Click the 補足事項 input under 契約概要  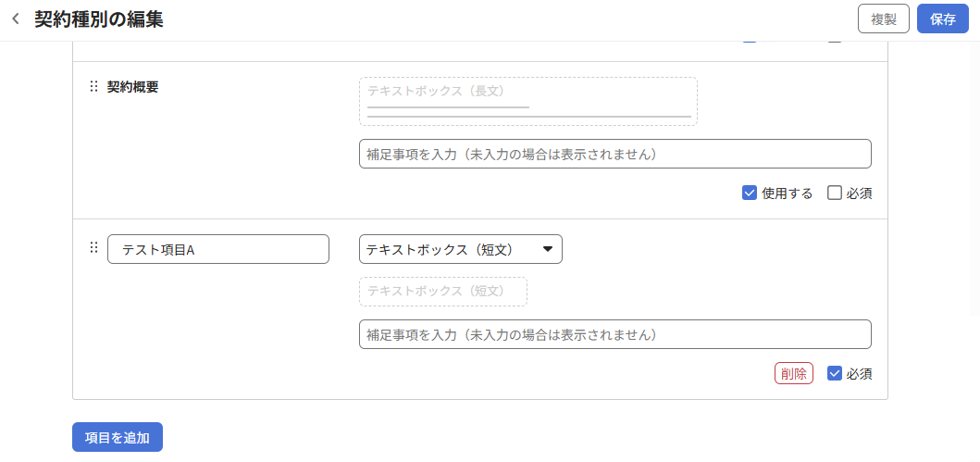coord(615,154)
